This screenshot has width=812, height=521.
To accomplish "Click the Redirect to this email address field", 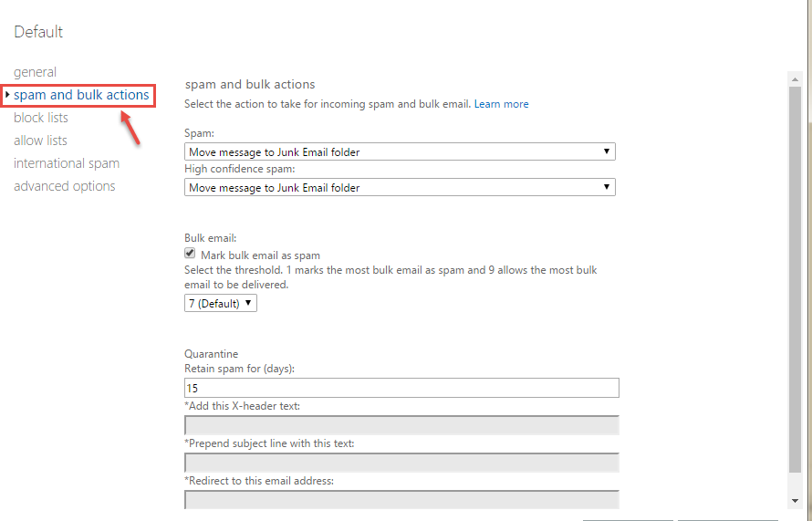I will [401, 498].
